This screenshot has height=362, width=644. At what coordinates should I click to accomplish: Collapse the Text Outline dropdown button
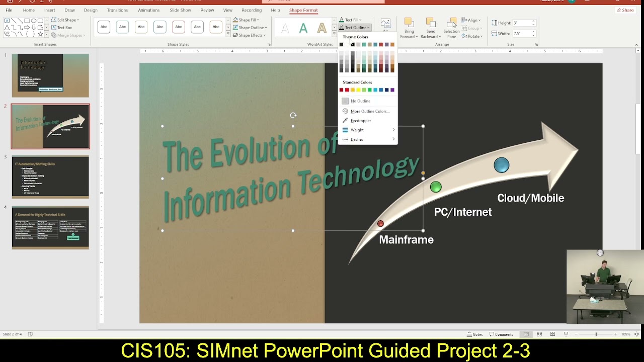click(x=355, y=28)
